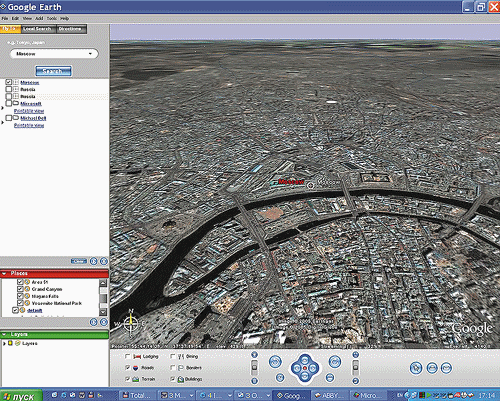Screen dimensions: 500x401
Task: Enable the Borders layer checkbox
Action: (173, 368)
